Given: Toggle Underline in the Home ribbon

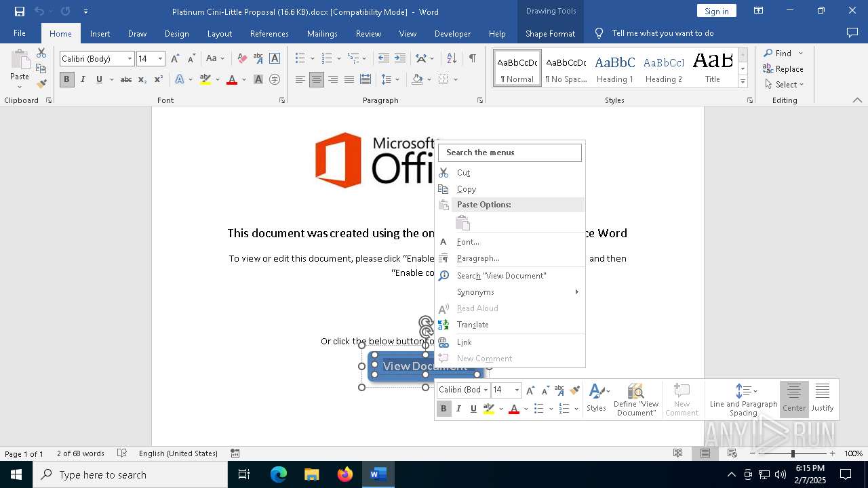Looking at the screenshot, I should 99,79.
